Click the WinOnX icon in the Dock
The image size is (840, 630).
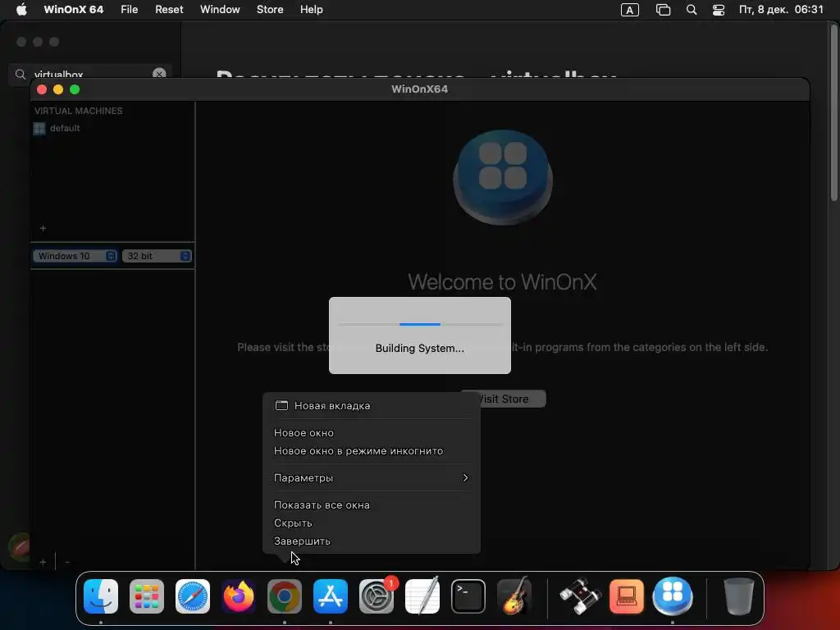(x=673, y=596)
